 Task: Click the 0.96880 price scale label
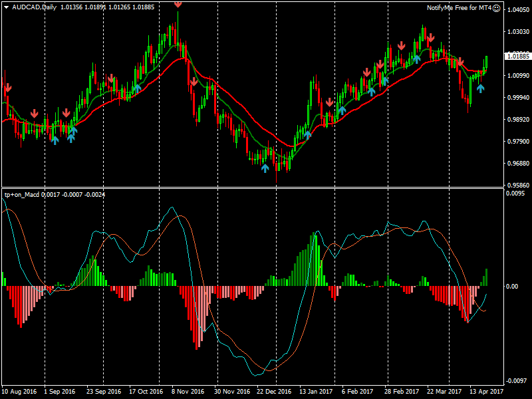click(x=518, y=164)
